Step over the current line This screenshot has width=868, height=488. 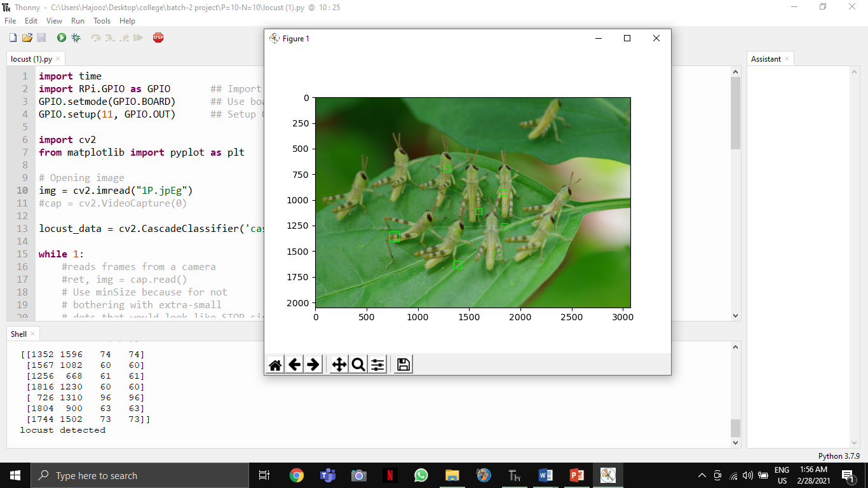click(x=96, y=37)
